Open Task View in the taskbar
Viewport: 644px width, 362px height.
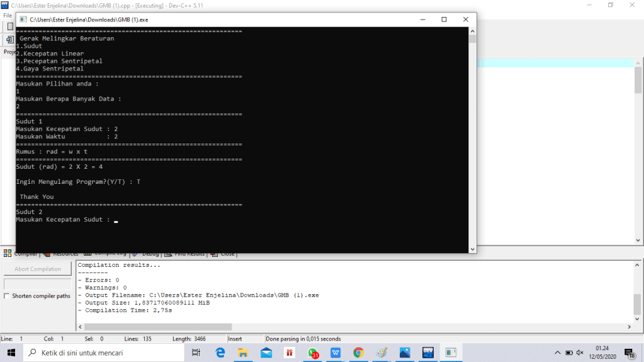pyautogui.click(x=196, y=353)
